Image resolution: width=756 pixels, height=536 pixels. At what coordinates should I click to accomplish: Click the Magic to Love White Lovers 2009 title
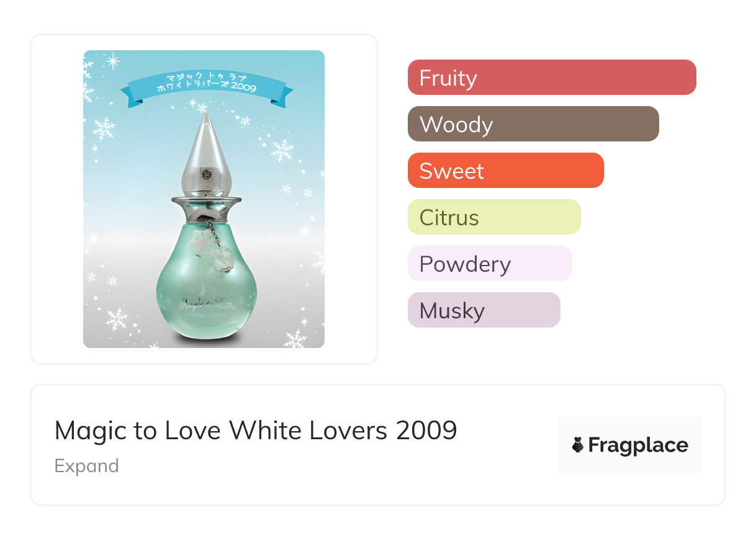[256, 431]
